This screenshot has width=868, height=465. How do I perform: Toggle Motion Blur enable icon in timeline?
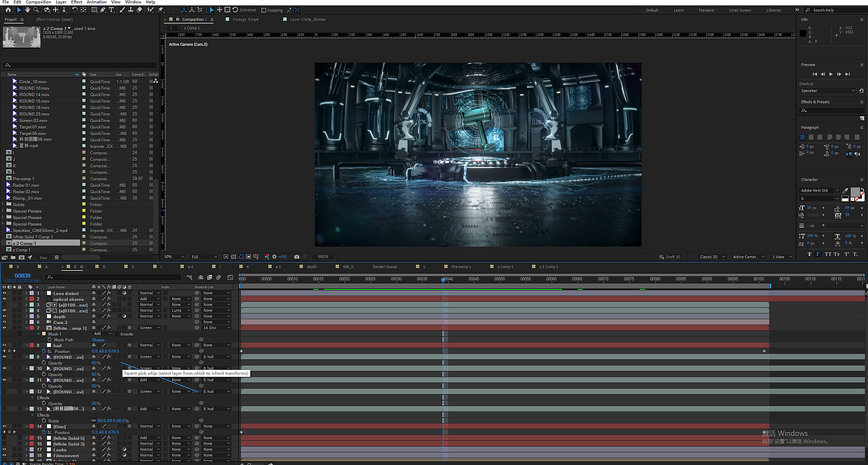click(x=219, y=278)
